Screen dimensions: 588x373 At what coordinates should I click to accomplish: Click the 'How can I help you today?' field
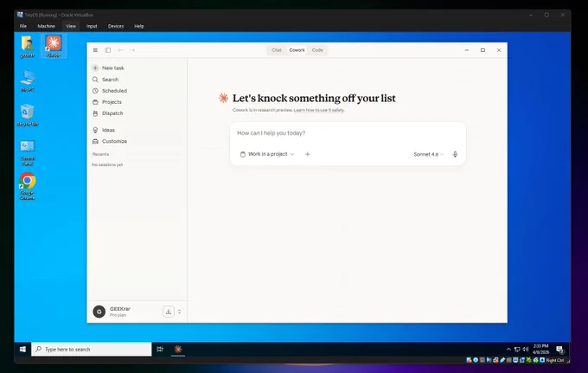pos(348,133)
